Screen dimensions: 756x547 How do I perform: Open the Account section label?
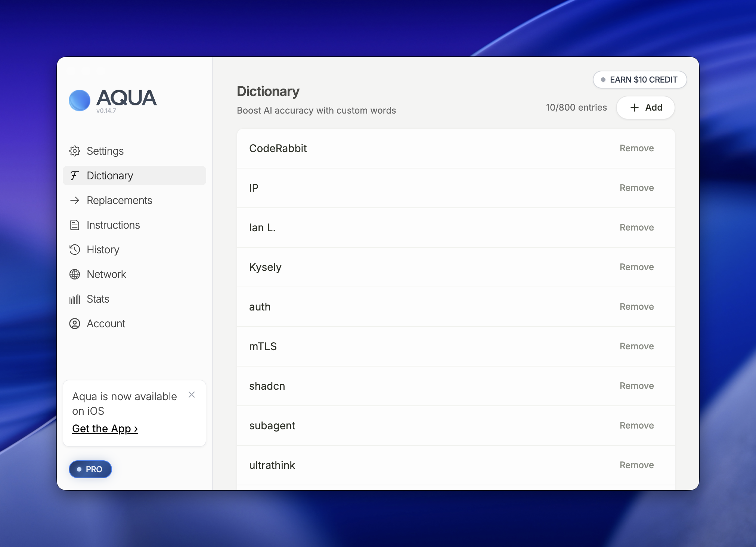click(106, 324)
